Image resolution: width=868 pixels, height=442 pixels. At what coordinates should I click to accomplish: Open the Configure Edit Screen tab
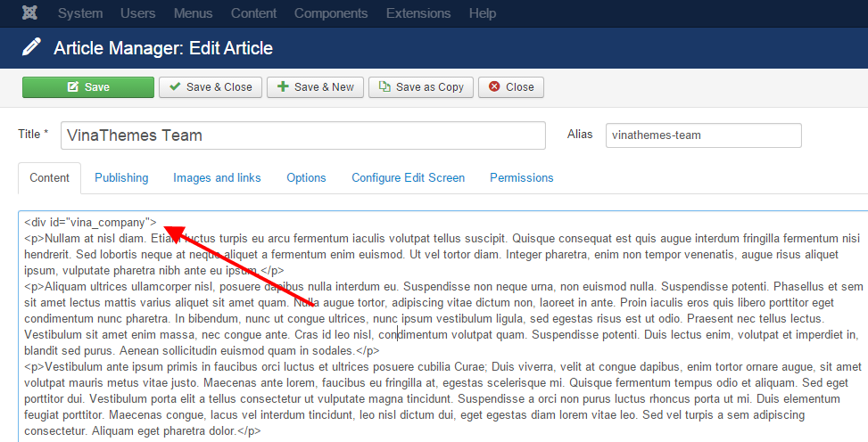(x=408, y=178)
